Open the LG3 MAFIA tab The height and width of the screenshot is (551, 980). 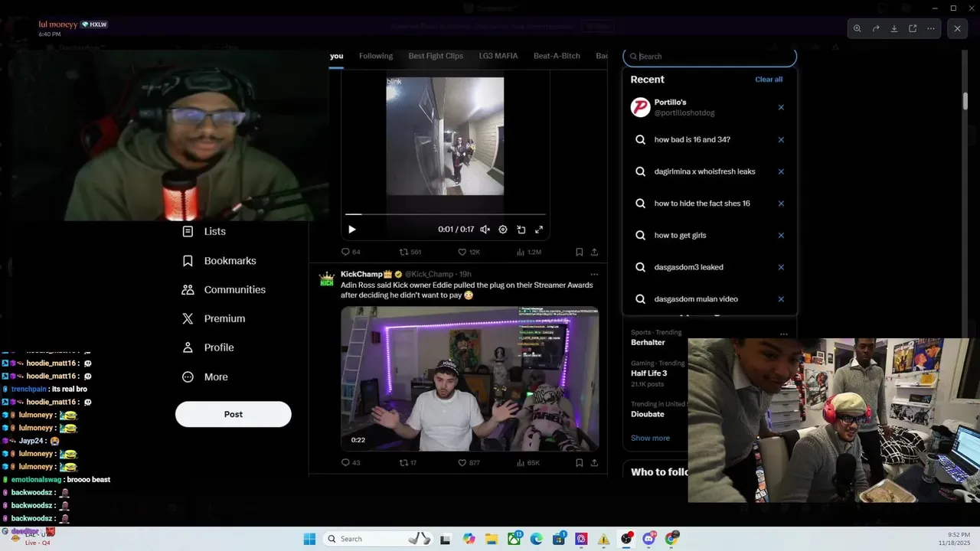pyautogui.click(x=498, y=56)
